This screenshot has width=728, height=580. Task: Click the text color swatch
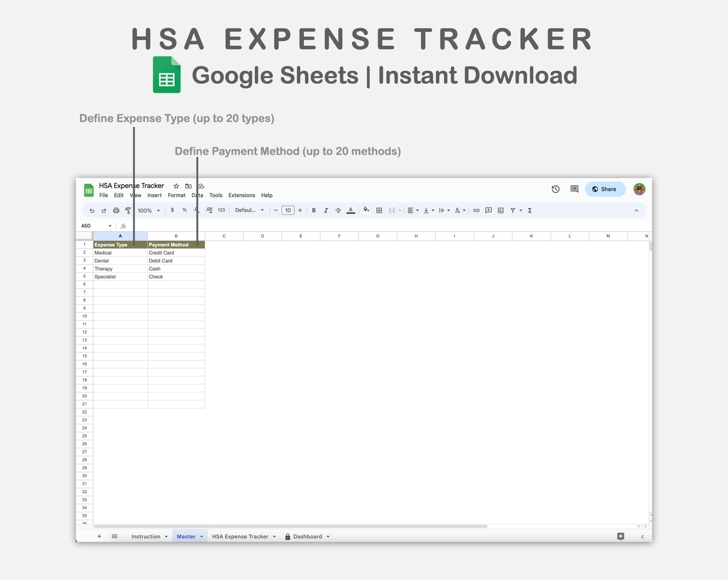point(351,210)
